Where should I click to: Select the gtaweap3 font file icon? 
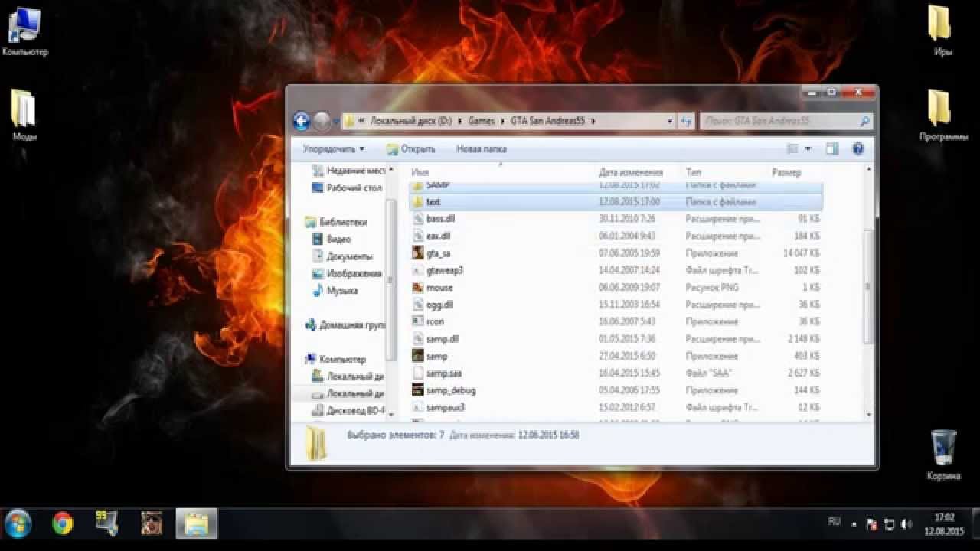point(418,270)
